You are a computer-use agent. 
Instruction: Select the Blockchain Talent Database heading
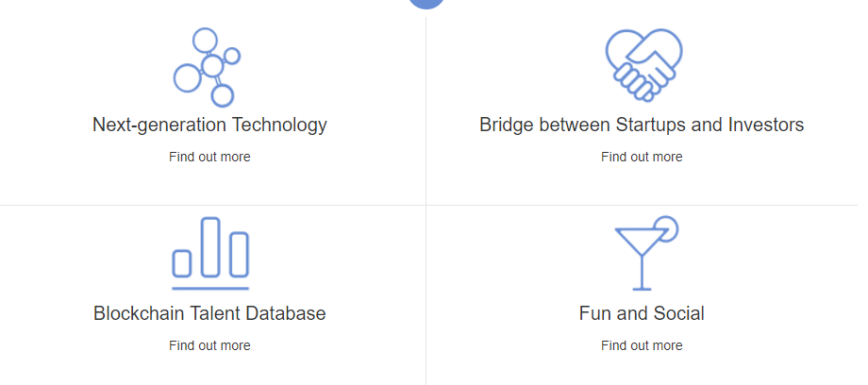click(x=209, y=313)
